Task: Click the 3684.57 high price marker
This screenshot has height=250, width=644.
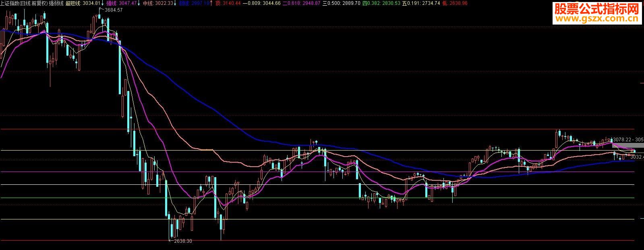Action: [114, 10]
